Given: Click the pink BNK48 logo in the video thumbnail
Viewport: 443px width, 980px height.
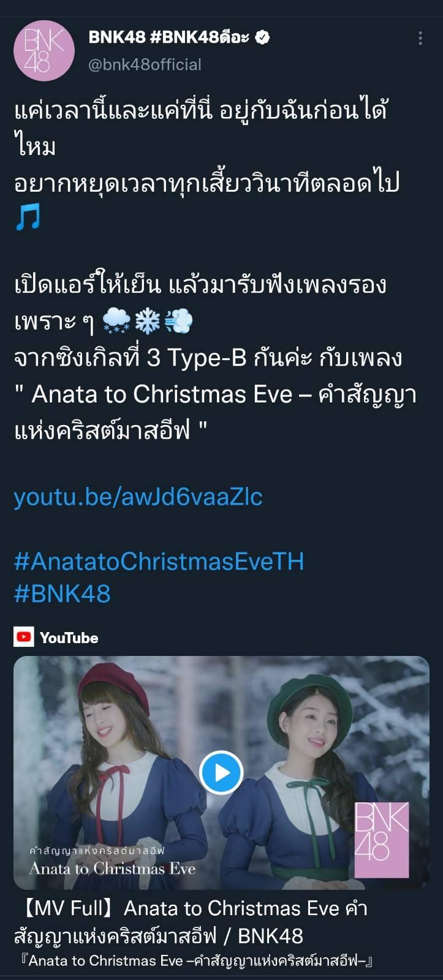Looking at the screenshot, I should coord(382,840).
